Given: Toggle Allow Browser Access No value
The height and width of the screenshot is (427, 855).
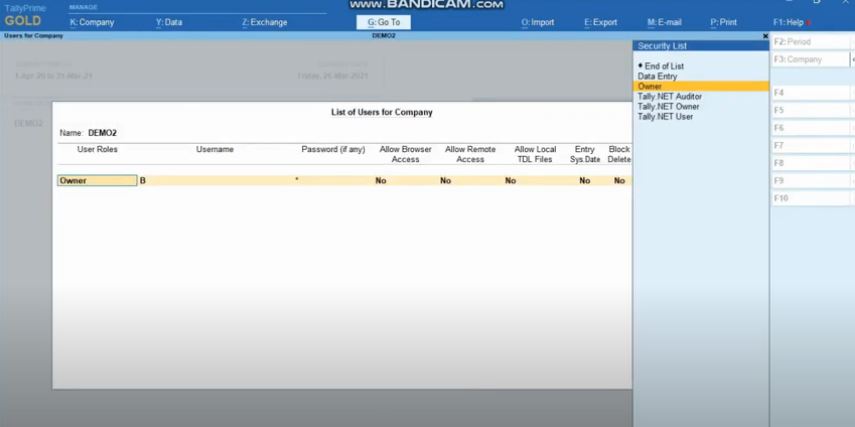Looking at the screenshot, I should [x=380, y=181].
